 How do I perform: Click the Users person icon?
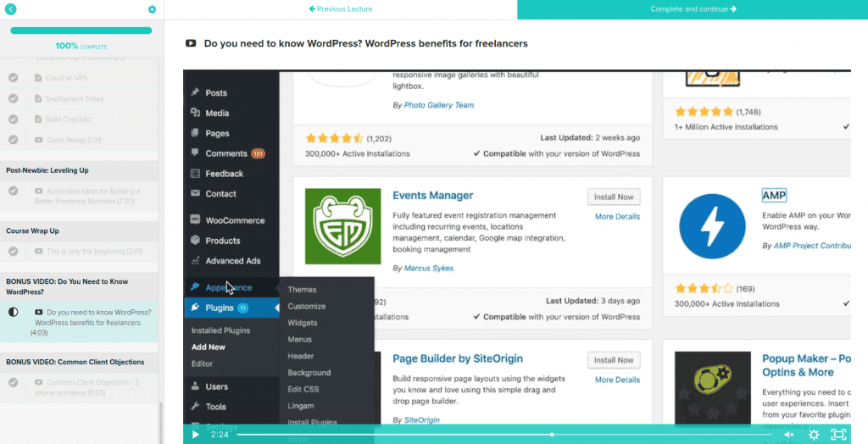click(195, 386)
